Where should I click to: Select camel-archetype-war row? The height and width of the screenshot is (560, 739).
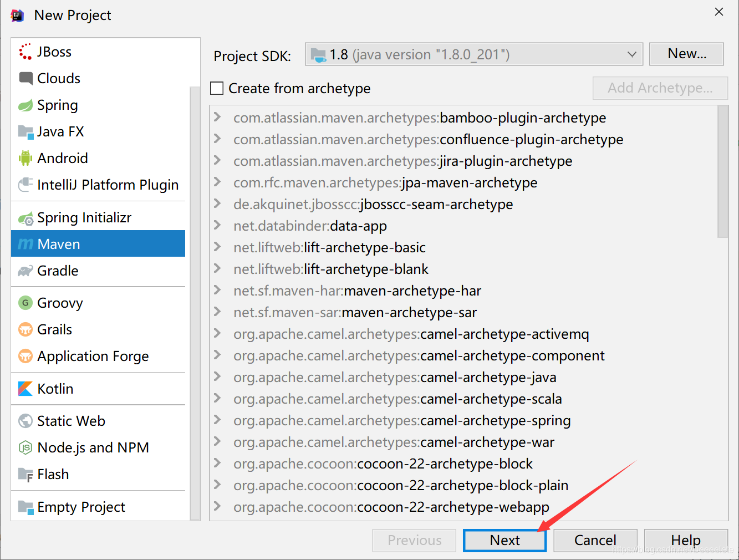click(x=463, y=442)
